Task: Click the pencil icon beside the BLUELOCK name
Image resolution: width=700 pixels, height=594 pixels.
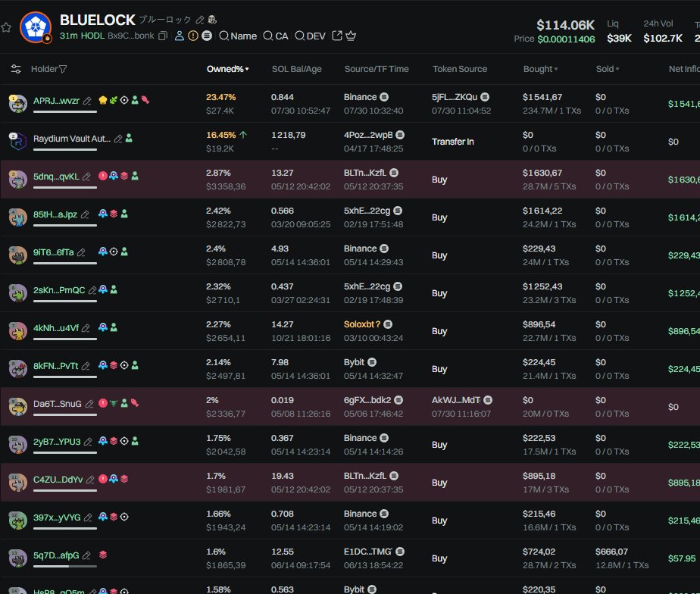Action: [200, 20]
